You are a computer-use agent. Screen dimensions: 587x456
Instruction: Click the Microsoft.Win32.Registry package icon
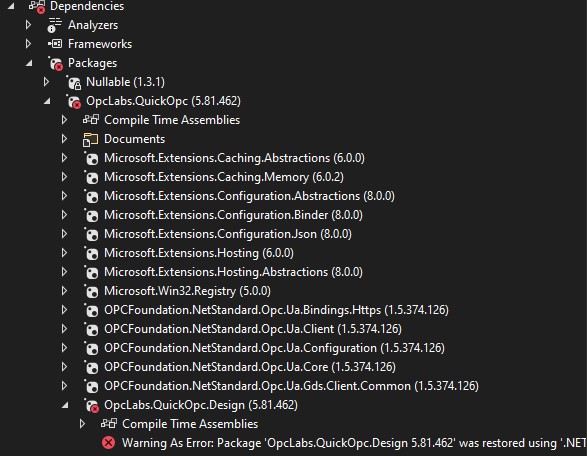tap(91, 291)
